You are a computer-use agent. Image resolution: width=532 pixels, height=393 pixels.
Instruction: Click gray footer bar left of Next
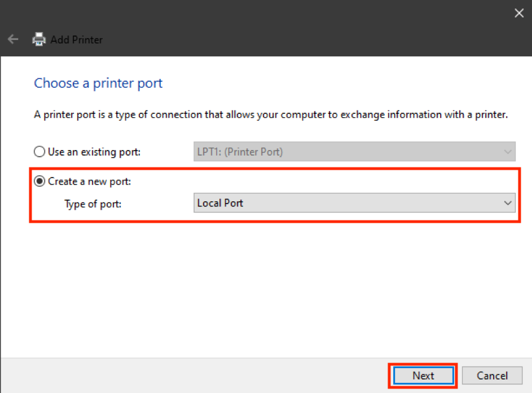(x=194, y=376)
